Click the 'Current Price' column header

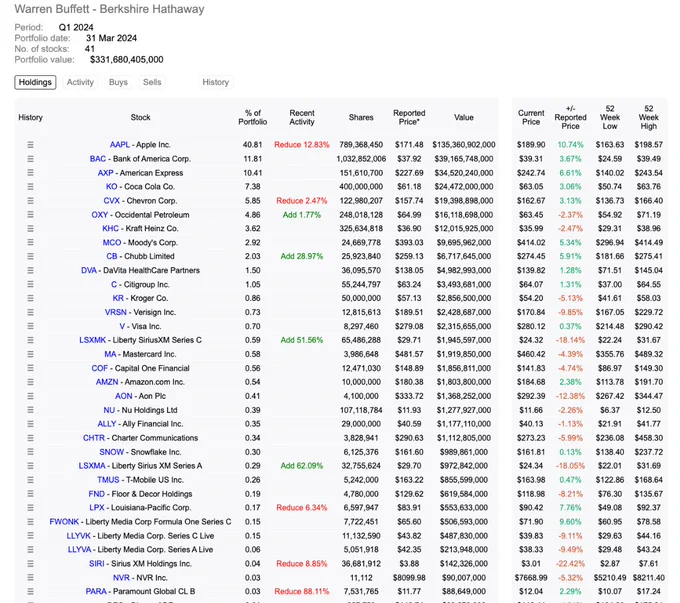531,118
